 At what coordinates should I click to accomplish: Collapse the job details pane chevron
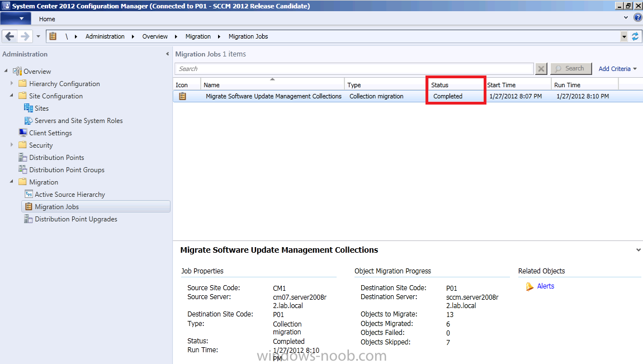pos(638,249)
